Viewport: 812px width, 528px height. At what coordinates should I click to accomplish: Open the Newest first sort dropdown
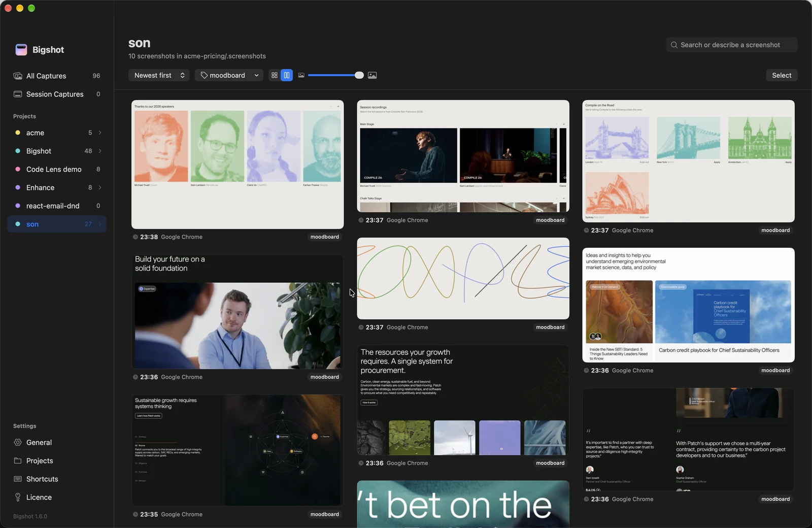[x=159, y=75]
